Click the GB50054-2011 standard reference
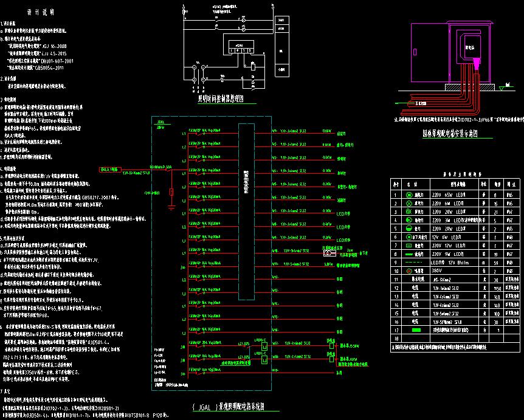 click(49, 68)
